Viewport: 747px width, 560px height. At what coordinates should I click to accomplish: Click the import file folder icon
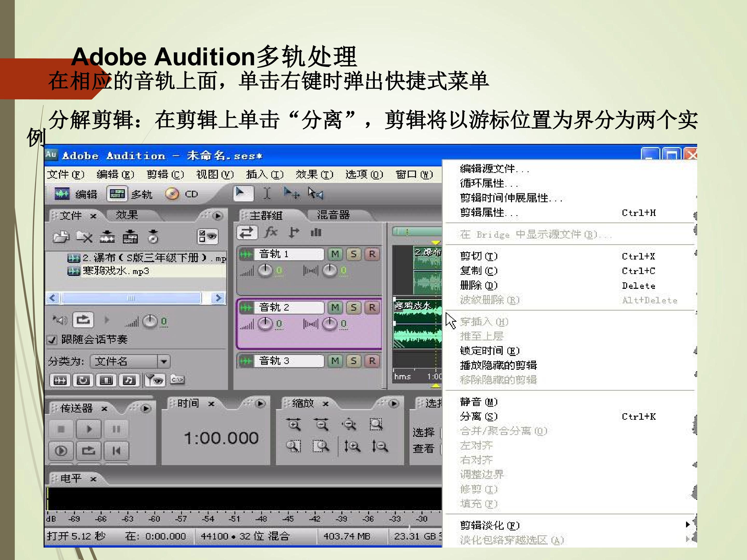(61, 237)
